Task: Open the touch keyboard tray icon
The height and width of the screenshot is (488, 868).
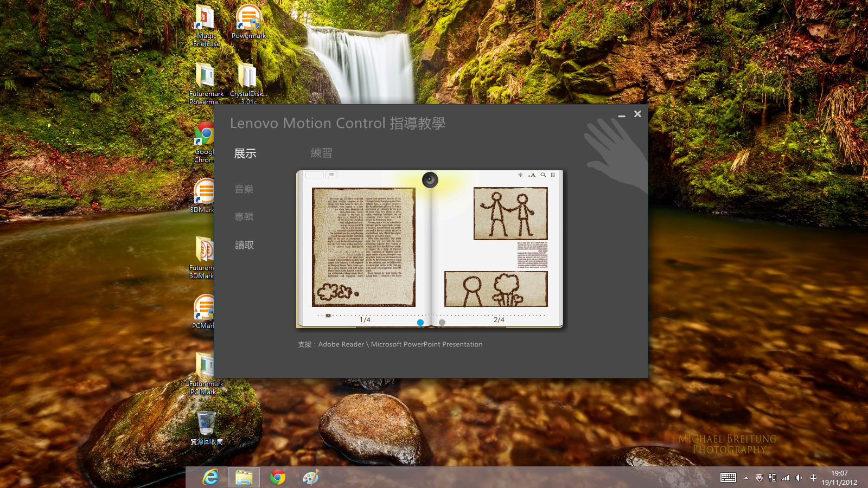Action: (x=728, y=478)
